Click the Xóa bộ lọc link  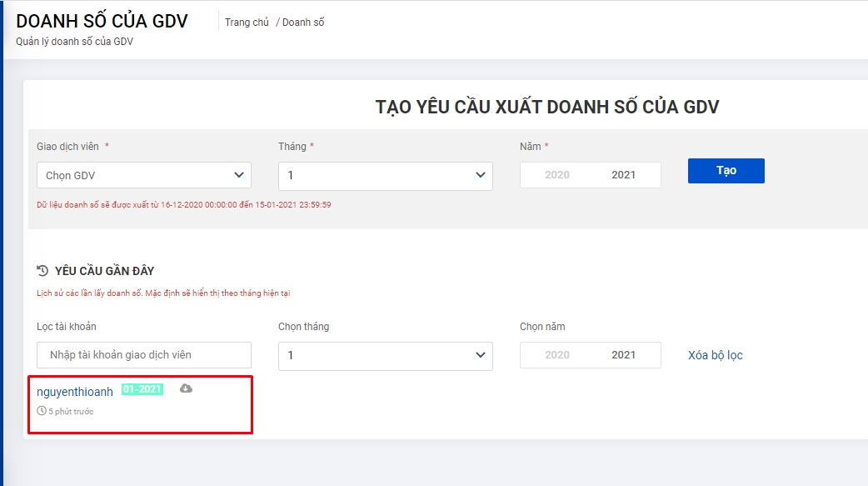(x=715, y=355)
